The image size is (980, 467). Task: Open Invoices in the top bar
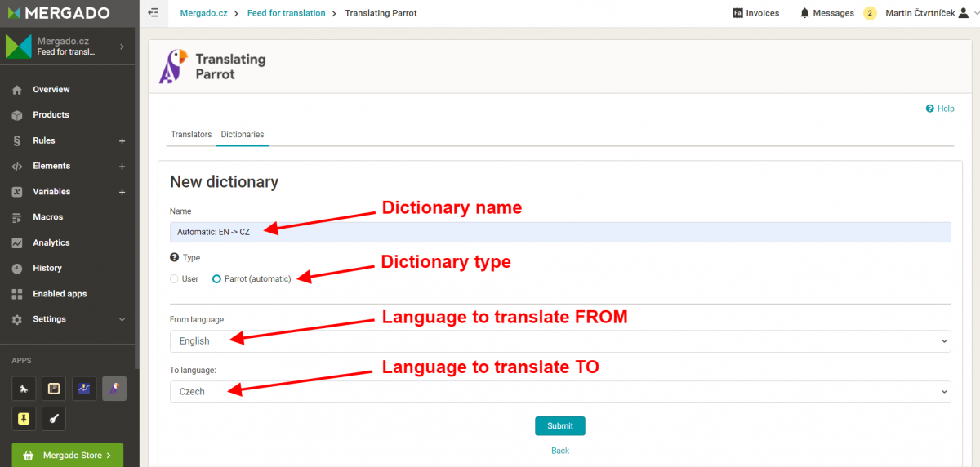[756, 13]
